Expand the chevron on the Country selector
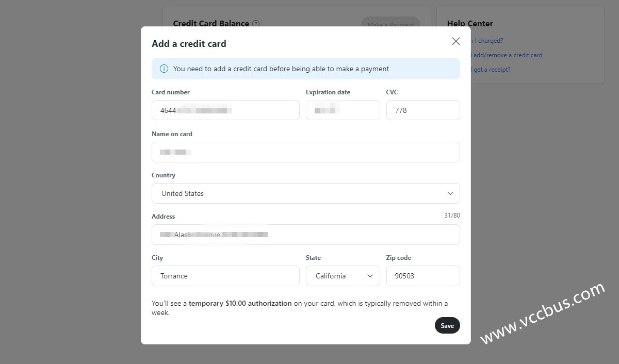 (450, 193)
